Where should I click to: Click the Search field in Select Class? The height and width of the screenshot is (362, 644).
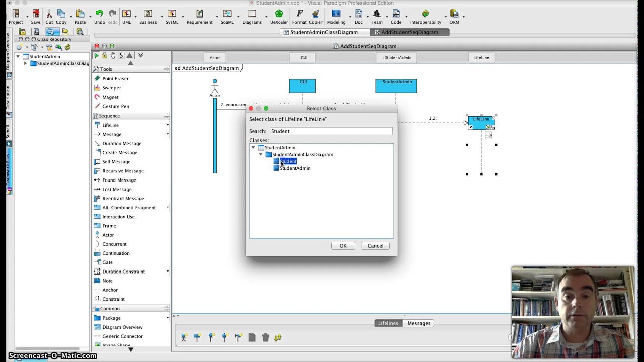coord(331,131)
